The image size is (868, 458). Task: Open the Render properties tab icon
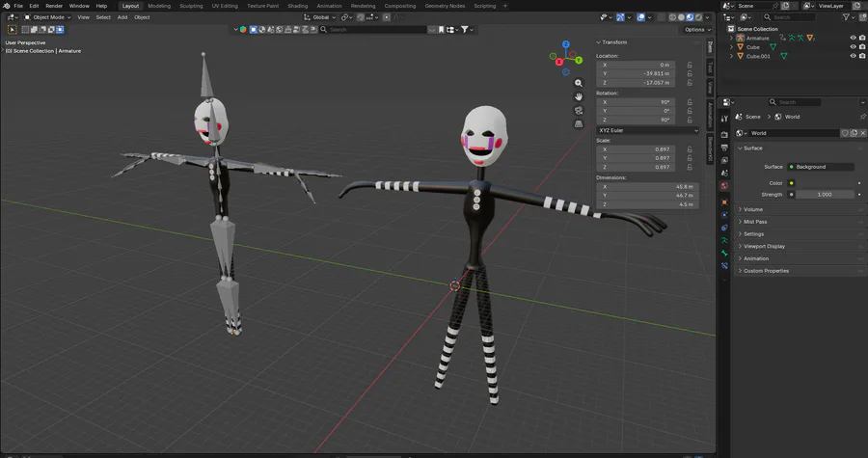click(724, 134)
